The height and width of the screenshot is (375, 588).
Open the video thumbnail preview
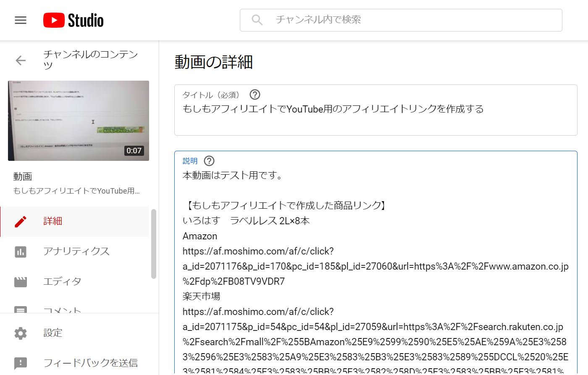pyautogui.click(x=79, y=121)
